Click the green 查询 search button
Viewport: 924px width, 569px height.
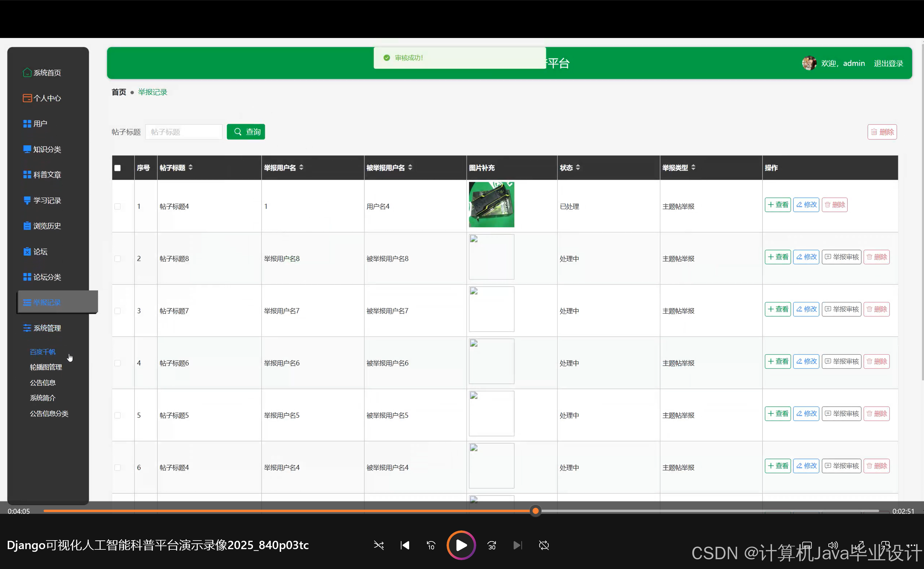(x=246, y=132)
